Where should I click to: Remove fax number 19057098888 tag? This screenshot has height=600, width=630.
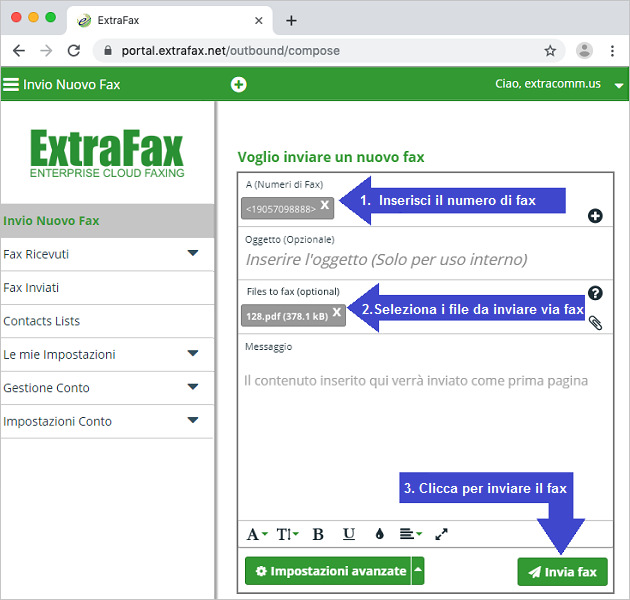[325, 205]
